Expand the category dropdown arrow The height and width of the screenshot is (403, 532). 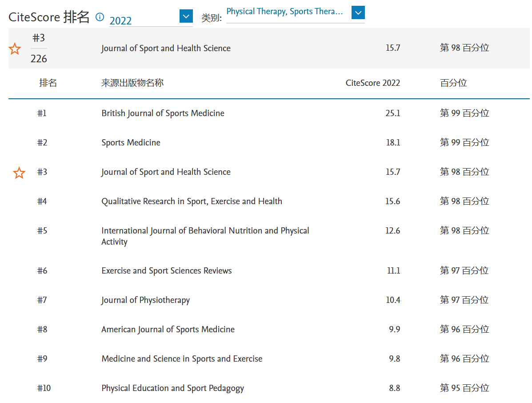358,12
